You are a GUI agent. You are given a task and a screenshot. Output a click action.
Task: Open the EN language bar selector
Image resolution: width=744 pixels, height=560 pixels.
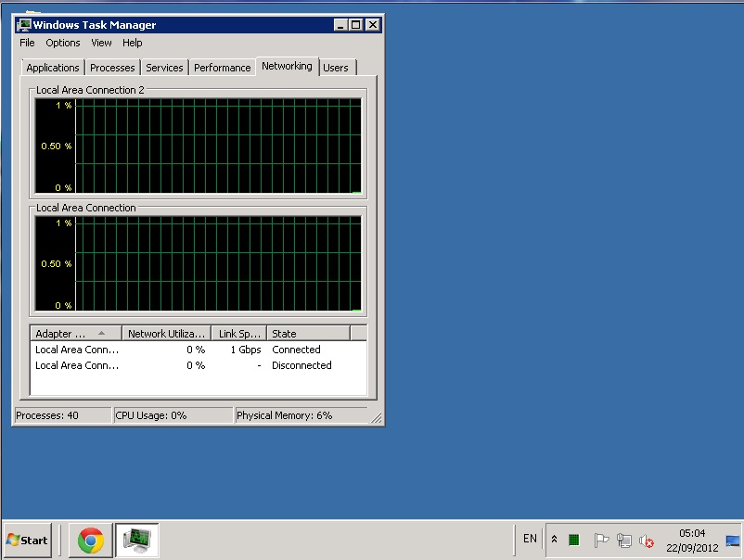point(530,539)
